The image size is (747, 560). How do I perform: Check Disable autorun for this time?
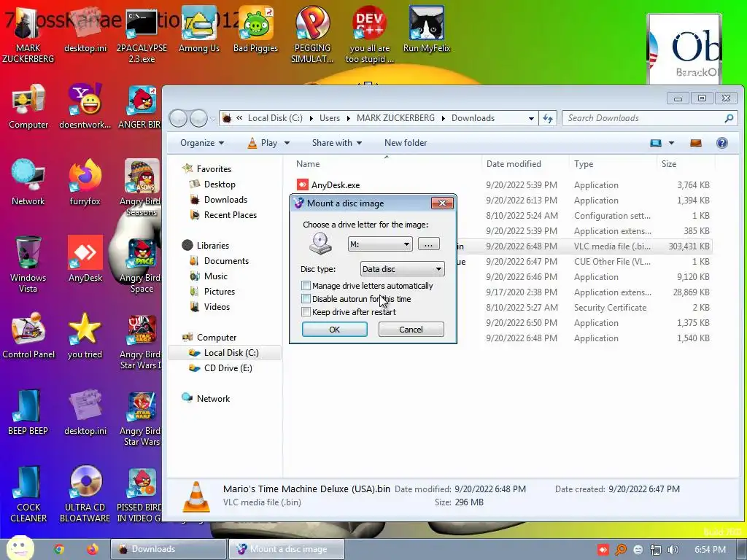pos(306,299)
